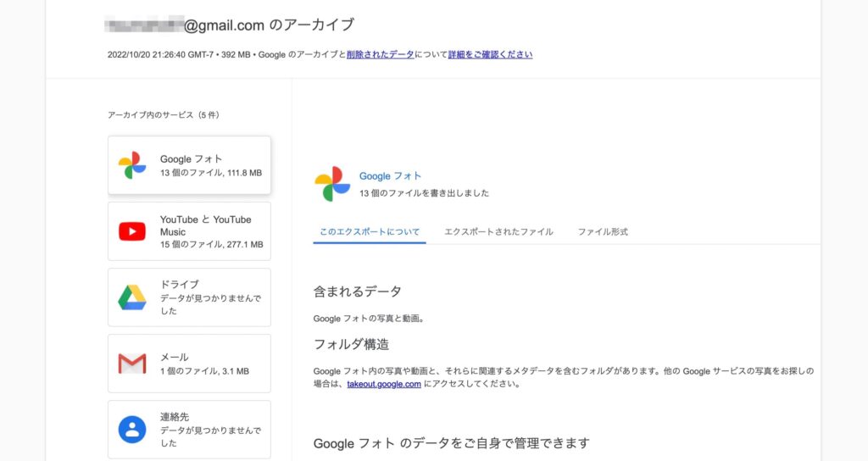Click the Contacts person icon
This screenshot has width=868, height=461.
click(x=131, y=430)
